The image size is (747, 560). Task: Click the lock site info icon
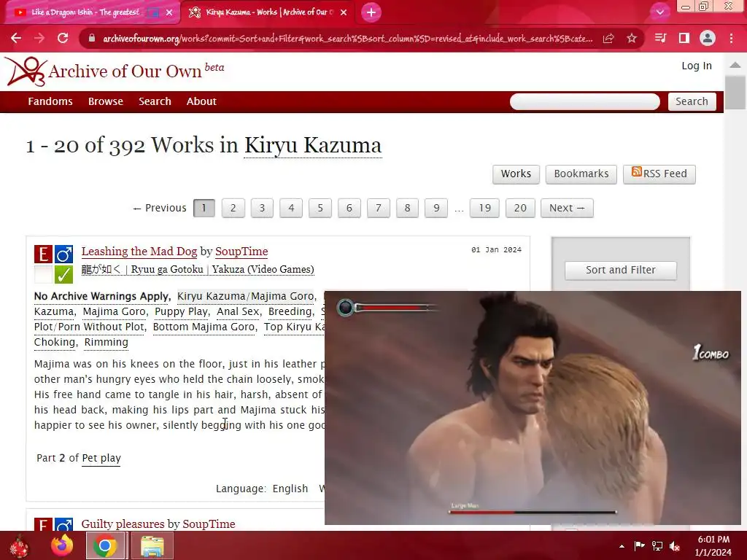tap(91, 38)
